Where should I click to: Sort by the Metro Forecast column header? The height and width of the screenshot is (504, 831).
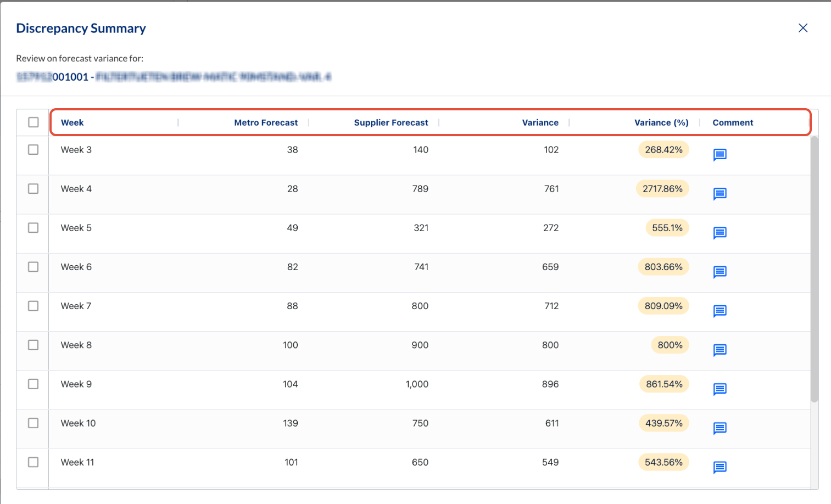click(266, 122)
